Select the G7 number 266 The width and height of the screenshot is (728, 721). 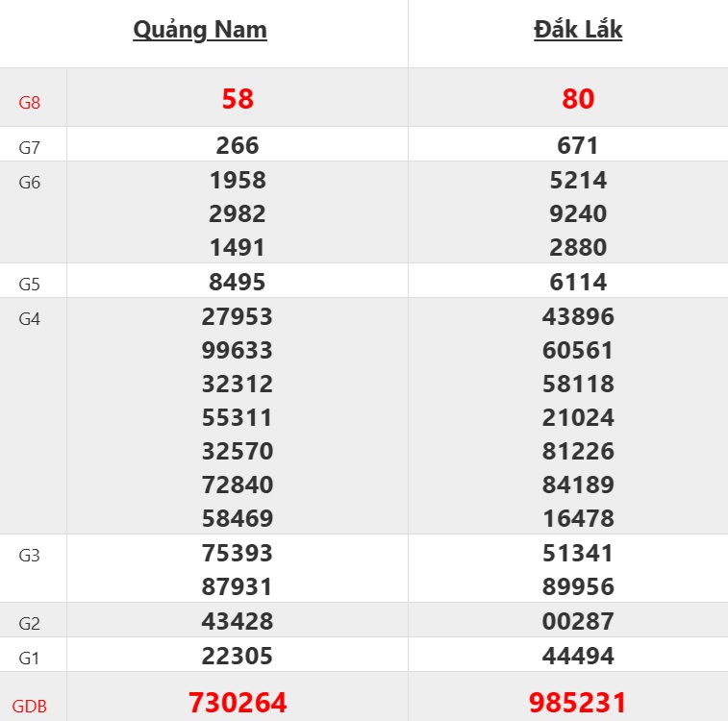(238, 145)
